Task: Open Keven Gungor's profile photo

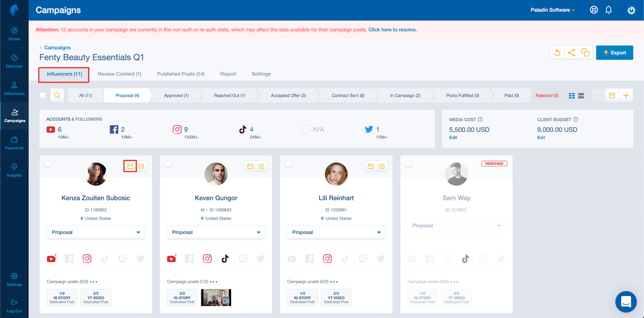Action: 216,174
